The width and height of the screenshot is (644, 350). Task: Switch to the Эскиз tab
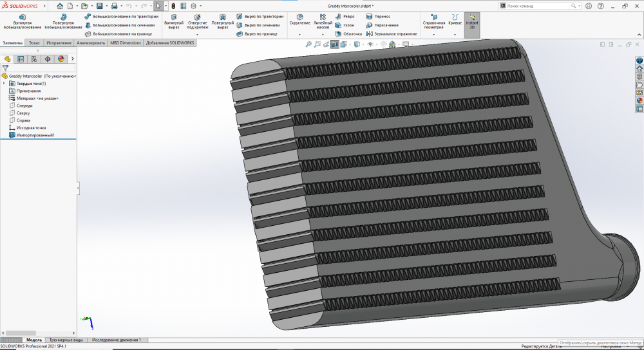[x=34, y=43]
